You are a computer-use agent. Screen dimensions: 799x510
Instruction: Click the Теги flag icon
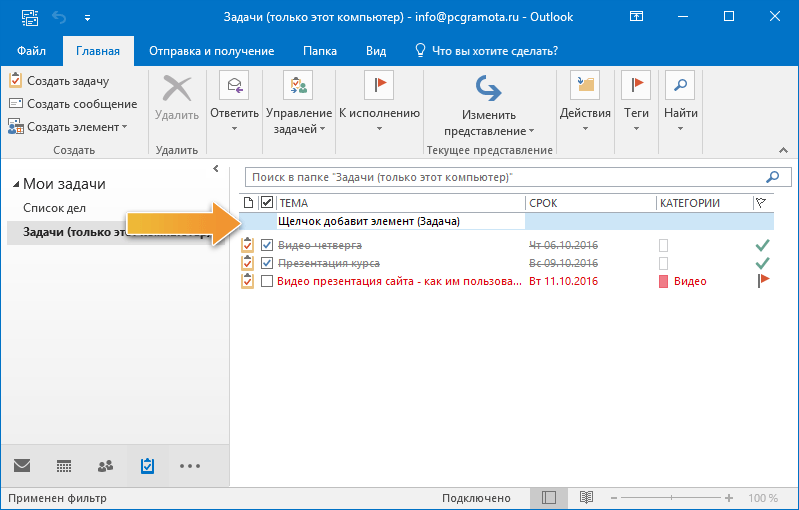[636, 85]
